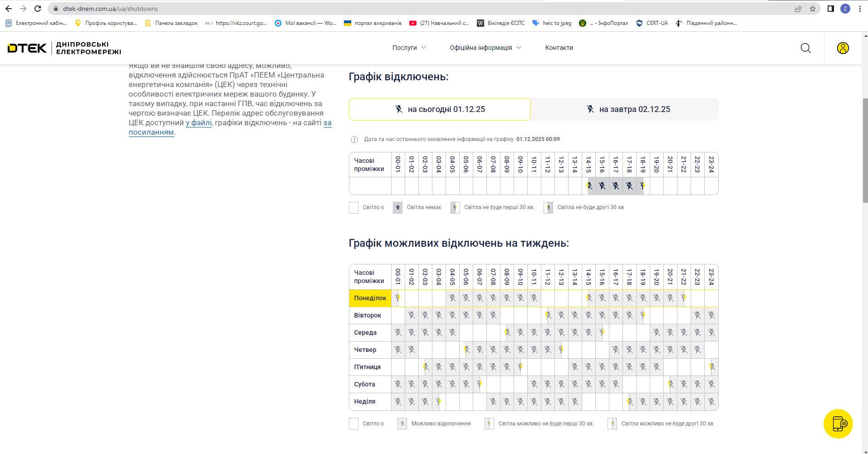Follow the 'у файлі' link
The height and width of the screenshot is (454, 868).
199,123
